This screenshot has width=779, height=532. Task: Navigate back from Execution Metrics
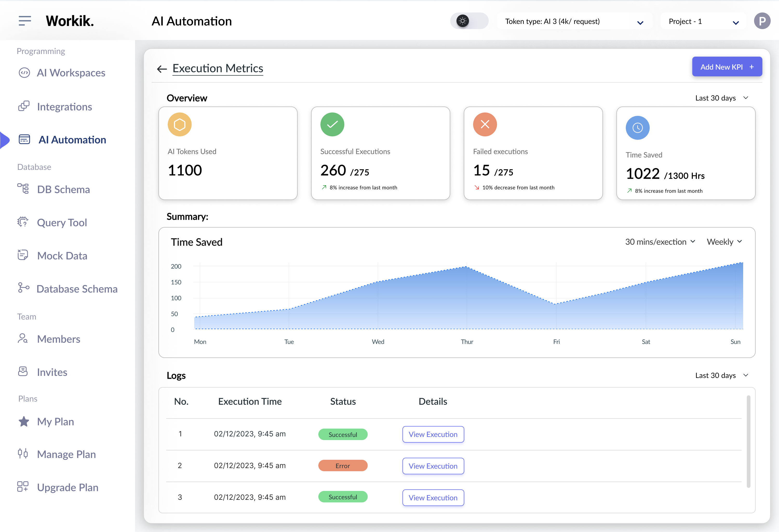click(x=162, y=69)
